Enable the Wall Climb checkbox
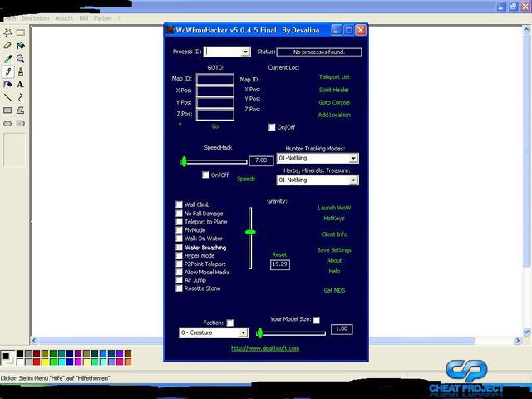This screenshot has width=532, height=399. pos(179,204)
